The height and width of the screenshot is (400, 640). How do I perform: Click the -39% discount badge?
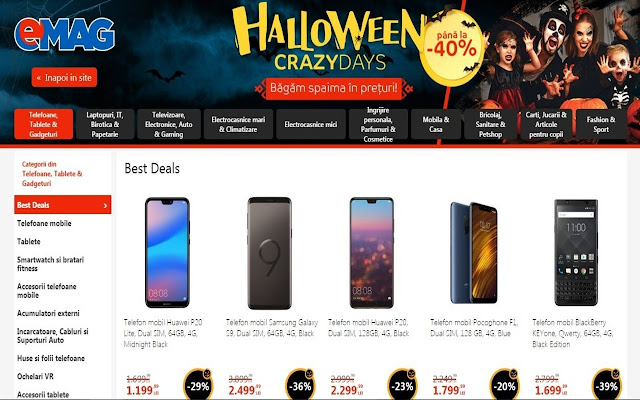tap(607, 384)
